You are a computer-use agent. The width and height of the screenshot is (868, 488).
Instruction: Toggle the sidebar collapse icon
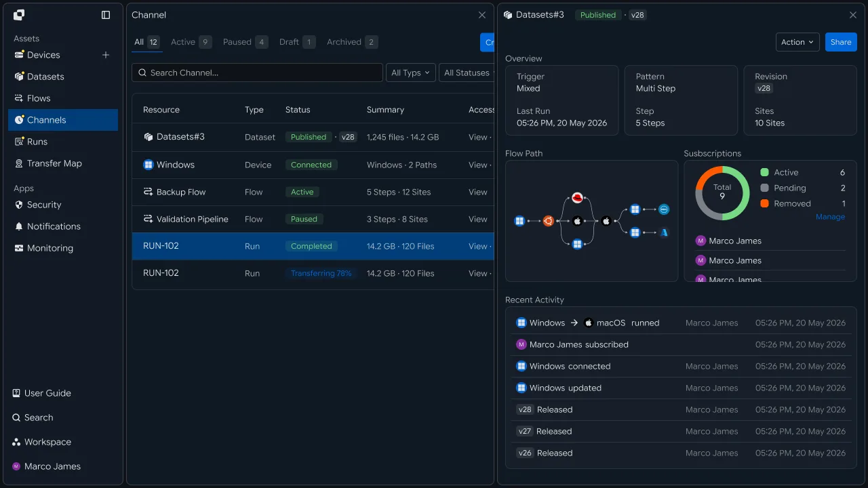coord(106,15)
